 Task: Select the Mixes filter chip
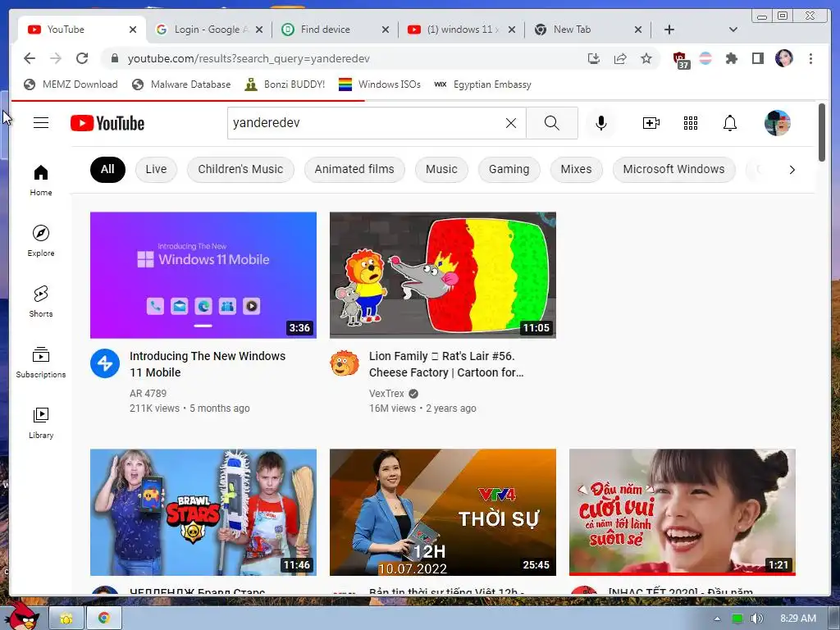point(576,169)
